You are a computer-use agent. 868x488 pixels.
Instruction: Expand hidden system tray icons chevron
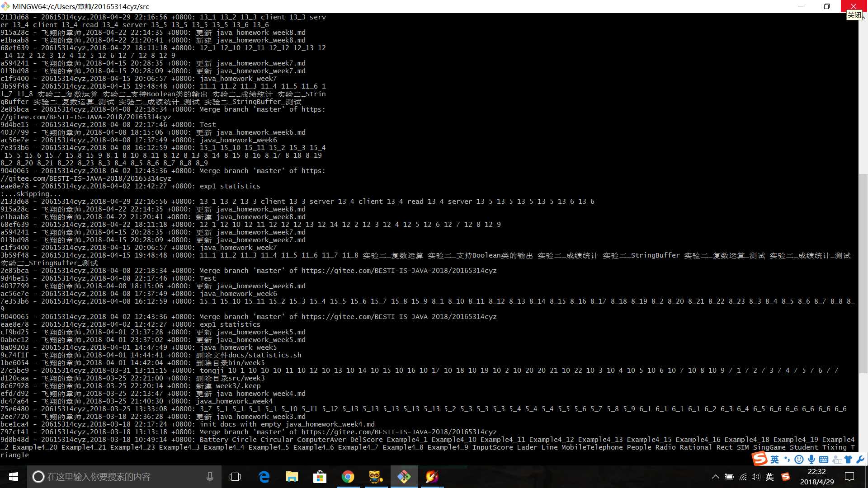pyautogui.click(x=715, y=477)
